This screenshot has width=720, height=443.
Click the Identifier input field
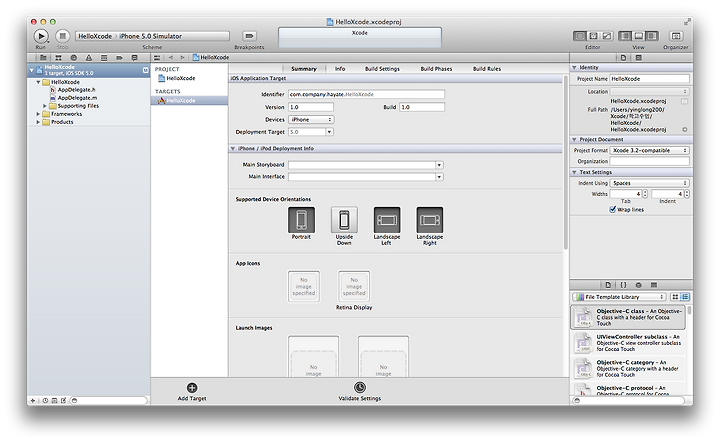(366, 94)
